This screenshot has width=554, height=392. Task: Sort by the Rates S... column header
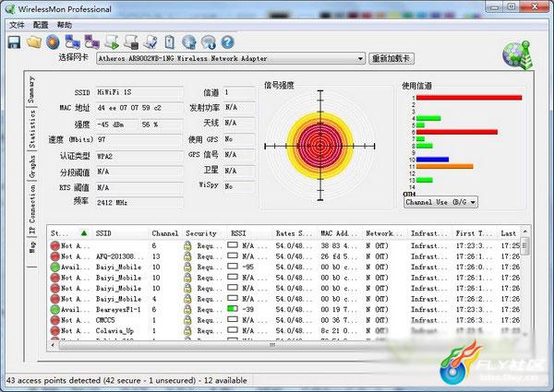(295, 233)
